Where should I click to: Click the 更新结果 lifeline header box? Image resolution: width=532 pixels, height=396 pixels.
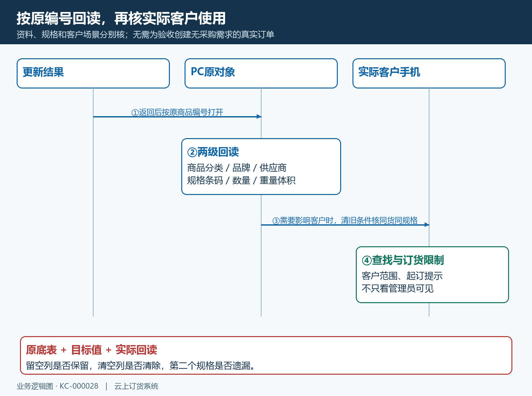pos(93,74)
